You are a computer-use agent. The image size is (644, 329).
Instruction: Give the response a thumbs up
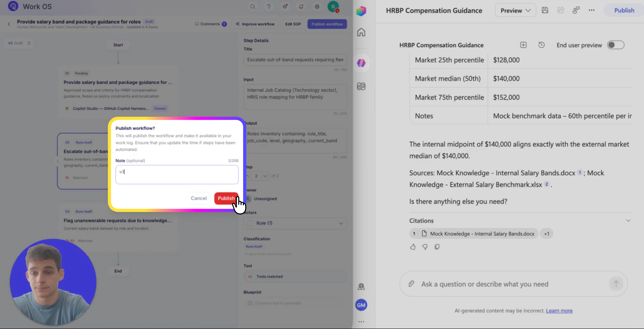click(x=413, y=247)
